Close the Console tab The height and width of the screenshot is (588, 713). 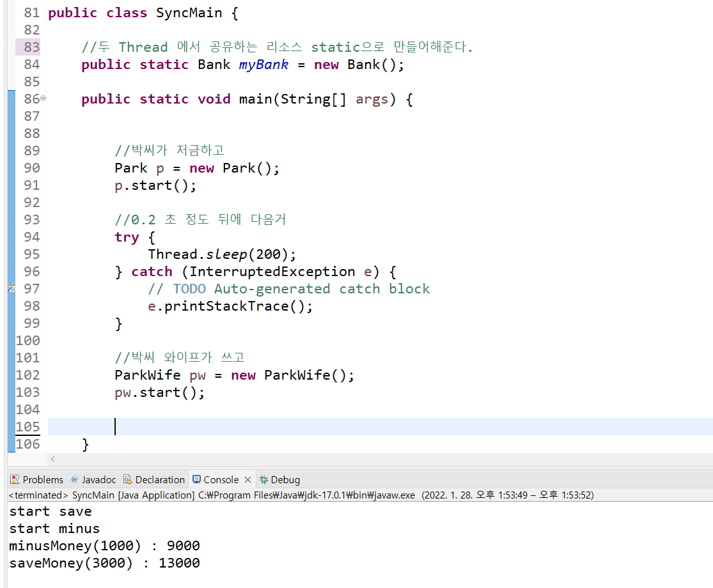pos(248,479)
